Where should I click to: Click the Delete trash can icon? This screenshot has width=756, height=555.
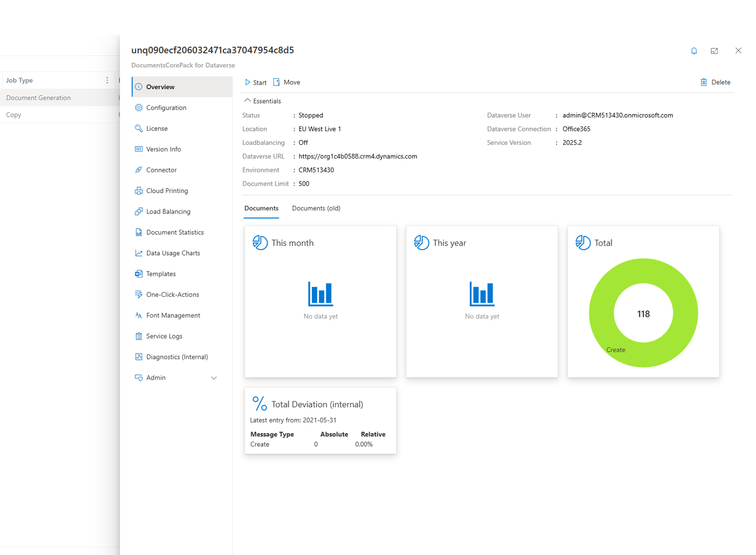click(704, 82)
